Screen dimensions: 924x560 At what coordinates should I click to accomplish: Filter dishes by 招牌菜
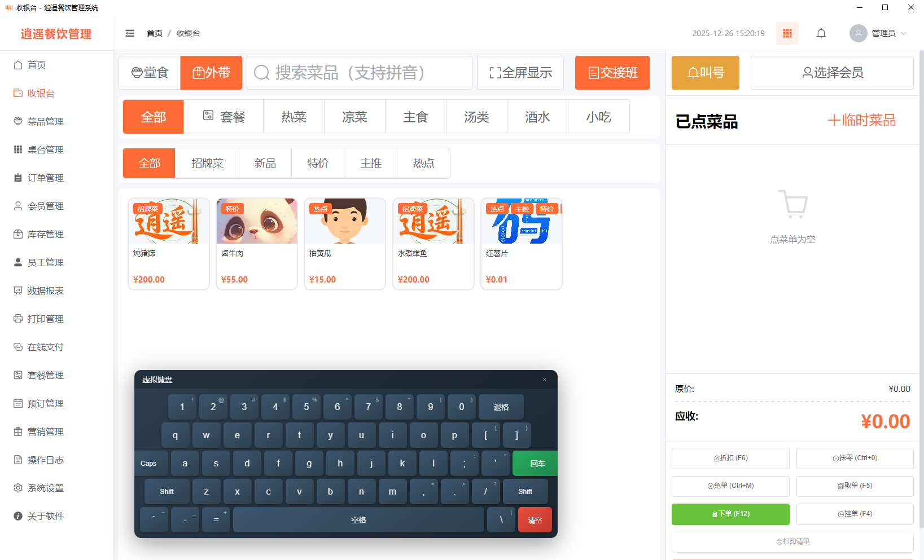click(x=207, y=163)
